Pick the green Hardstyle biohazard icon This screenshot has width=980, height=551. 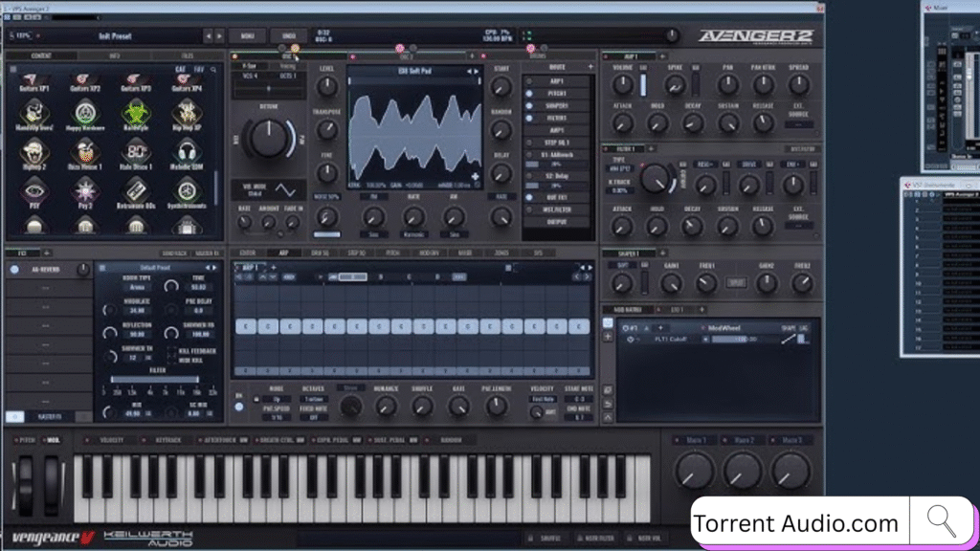[x=136, y=111]
